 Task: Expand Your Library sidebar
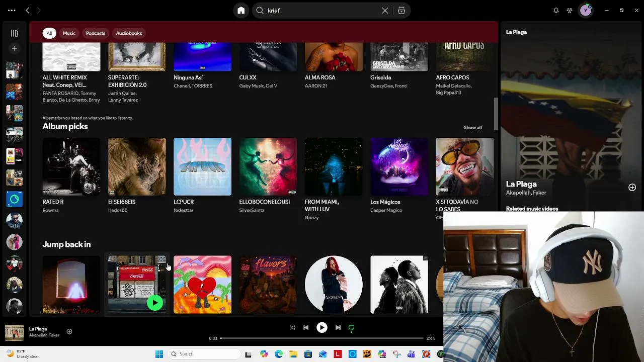pos(14,33)
